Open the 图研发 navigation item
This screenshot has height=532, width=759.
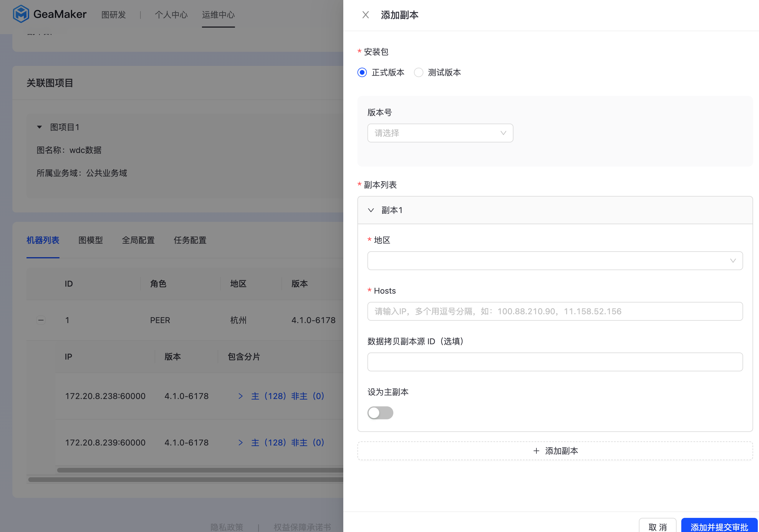(113, 15)
